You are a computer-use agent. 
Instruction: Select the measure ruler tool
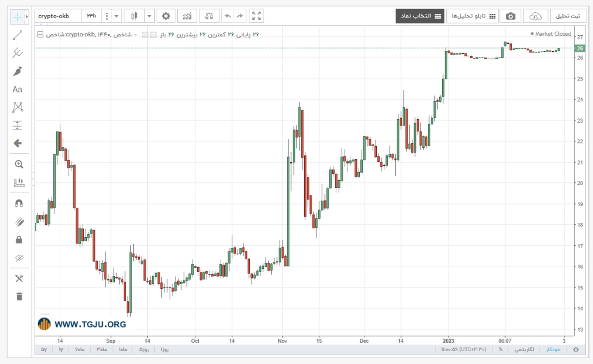pos(19,183)
